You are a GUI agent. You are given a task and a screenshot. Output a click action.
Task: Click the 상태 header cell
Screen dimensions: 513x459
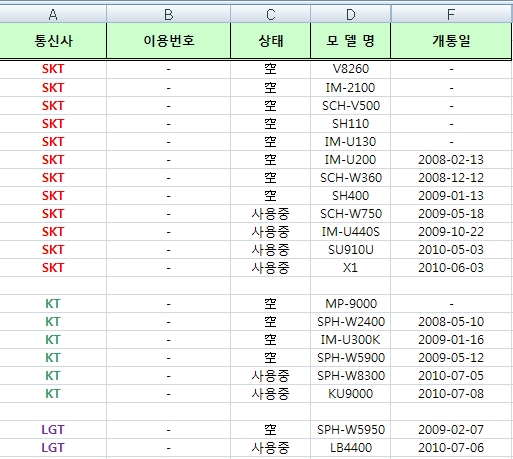click(270, 41)
